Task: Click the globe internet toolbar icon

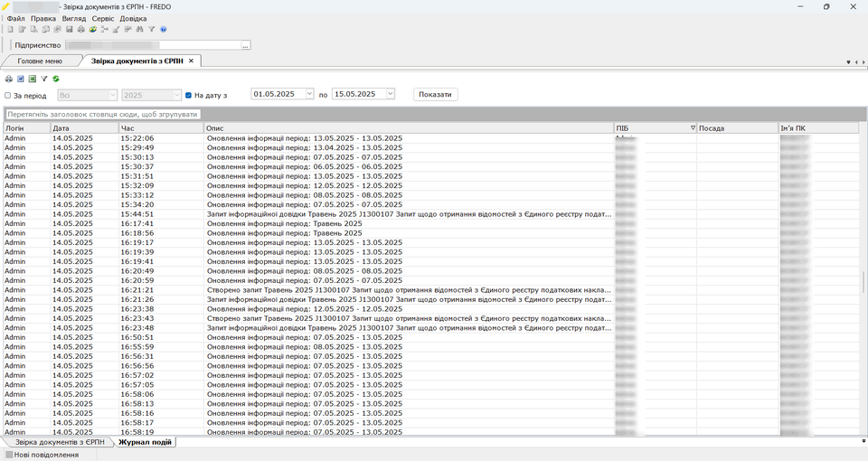Action: pyautogui.click(x=93, y=29)
